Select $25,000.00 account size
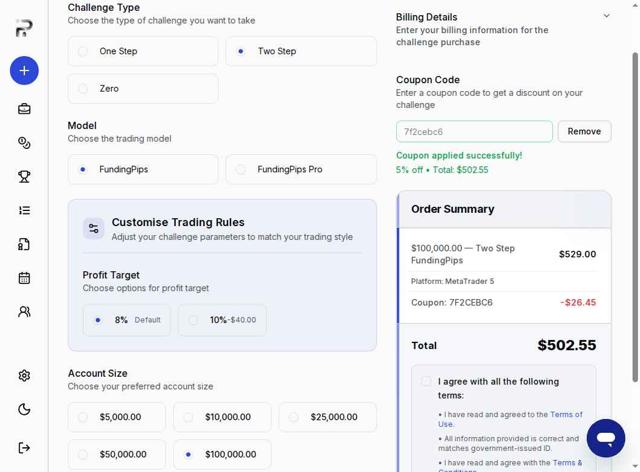Image resolution: width=640 pixels, height=472 pixels. 327,417
